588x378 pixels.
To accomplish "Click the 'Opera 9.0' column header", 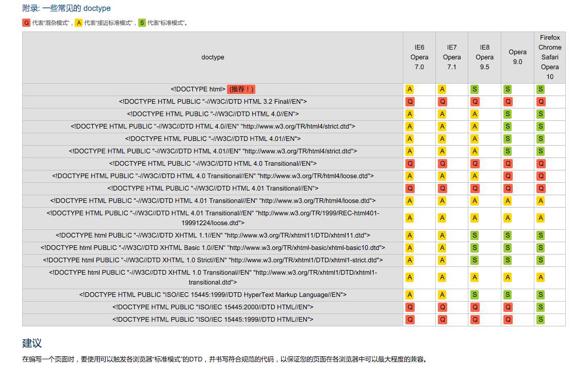I will [517, 57].
